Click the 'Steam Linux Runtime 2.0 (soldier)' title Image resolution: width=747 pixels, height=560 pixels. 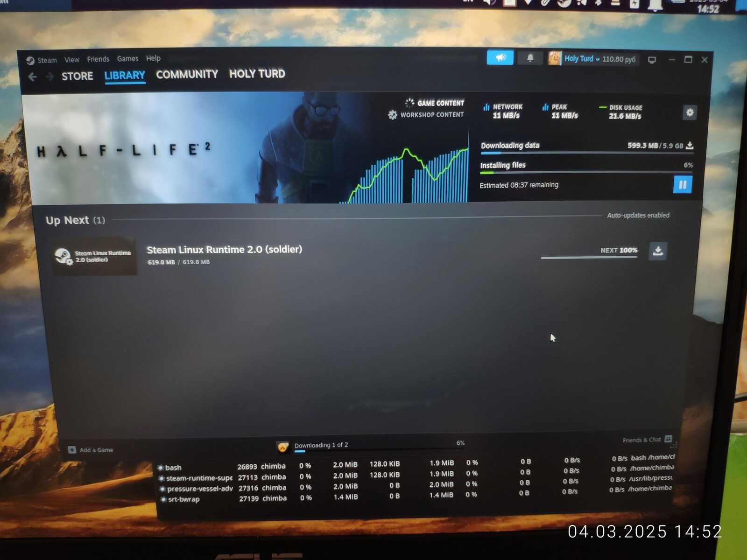(224, 250)
